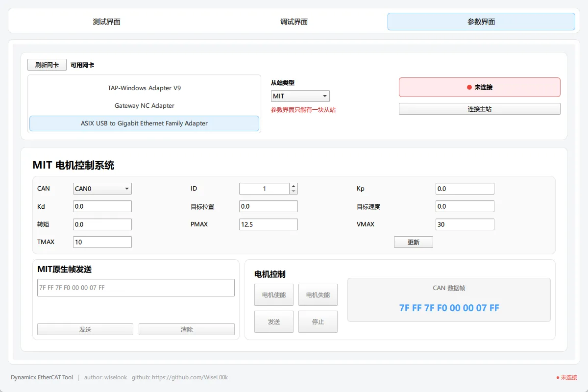
Task: Click the 清除 button
Action: coord(187,329)
